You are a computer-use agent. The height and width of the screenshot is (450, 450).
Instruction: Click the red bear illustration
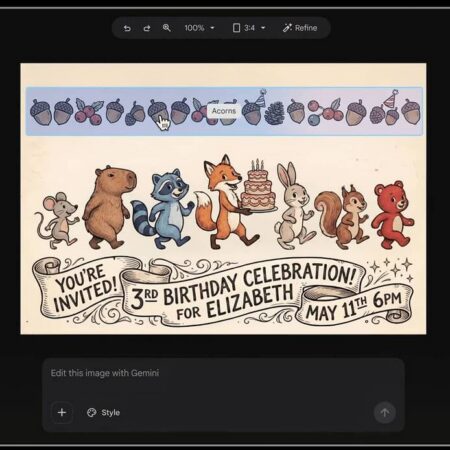(x=393, y=214)
